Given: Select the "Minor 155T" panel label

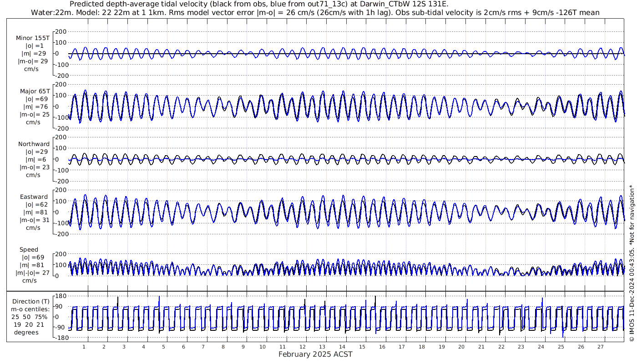Looking at the screenshot, I should (x=32, y=38).
